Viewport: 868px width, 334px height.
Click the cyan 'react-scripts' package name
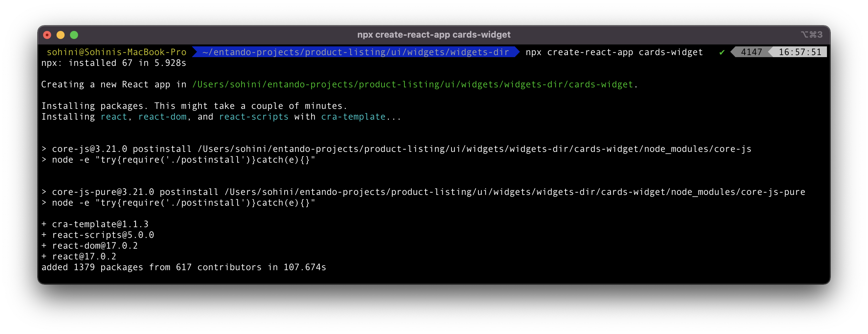click(253, 117)
